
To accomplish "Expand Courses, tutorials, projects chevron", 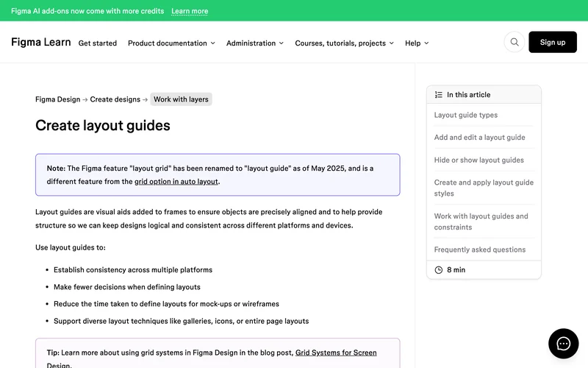I will point(392,43).
